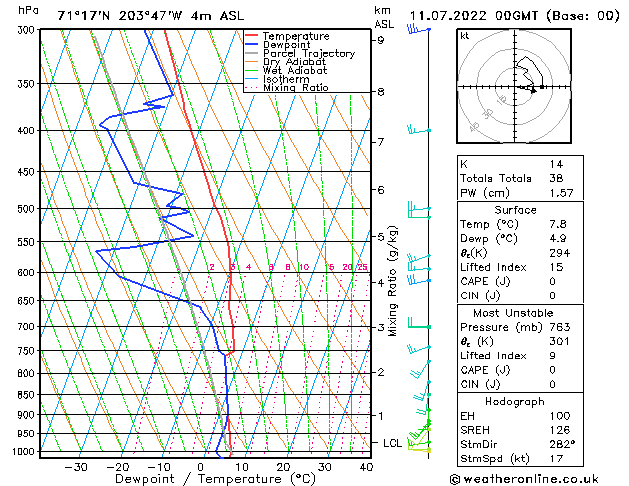
Task: Select the Mixing Ratio legend entry
Action: point(286,87)
